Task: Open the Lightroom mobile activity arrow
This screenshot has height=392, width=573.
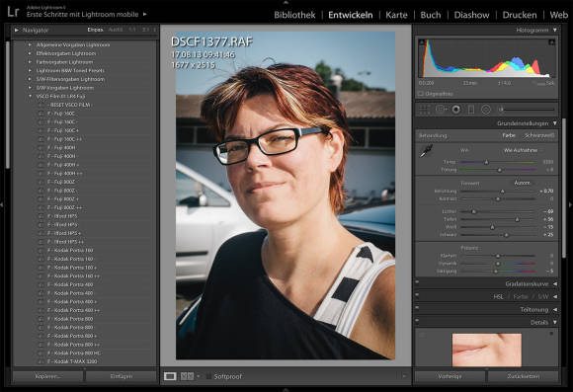Action: [144, 14]
